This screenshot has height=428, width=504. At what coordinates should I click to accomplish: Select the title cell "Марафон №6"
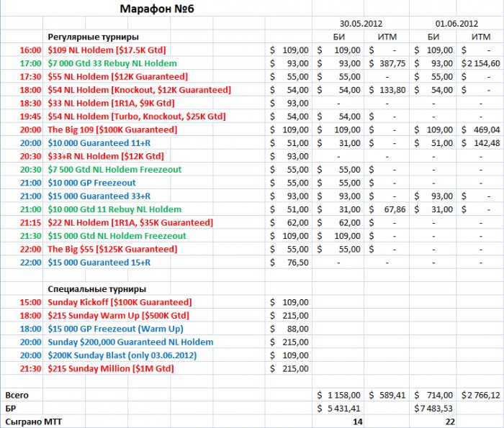coord(157,9)
